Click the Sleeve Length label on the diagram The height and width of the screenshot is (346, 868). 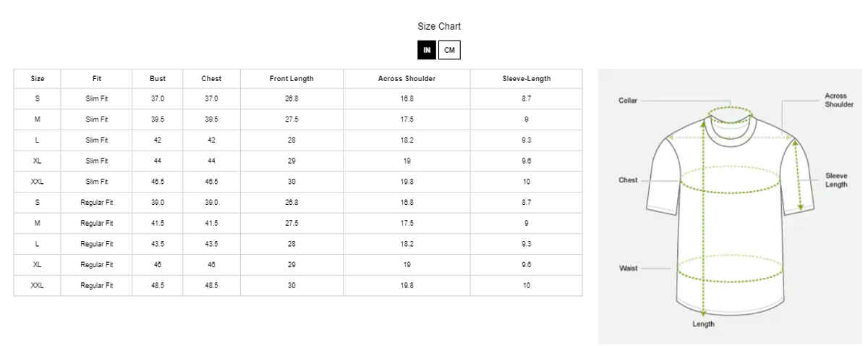pyautogui.click(x=836, y=180)
